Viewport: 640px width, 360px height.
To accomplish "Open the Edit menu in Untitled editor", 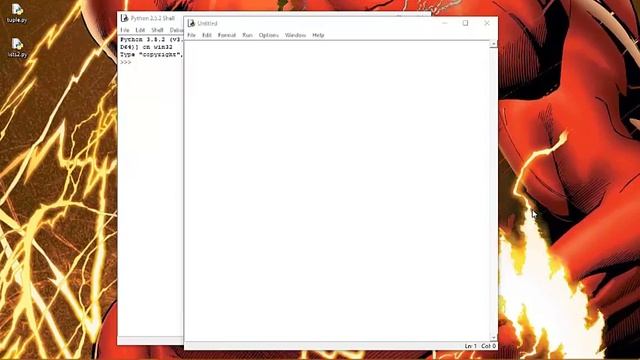I will [207, 35].
